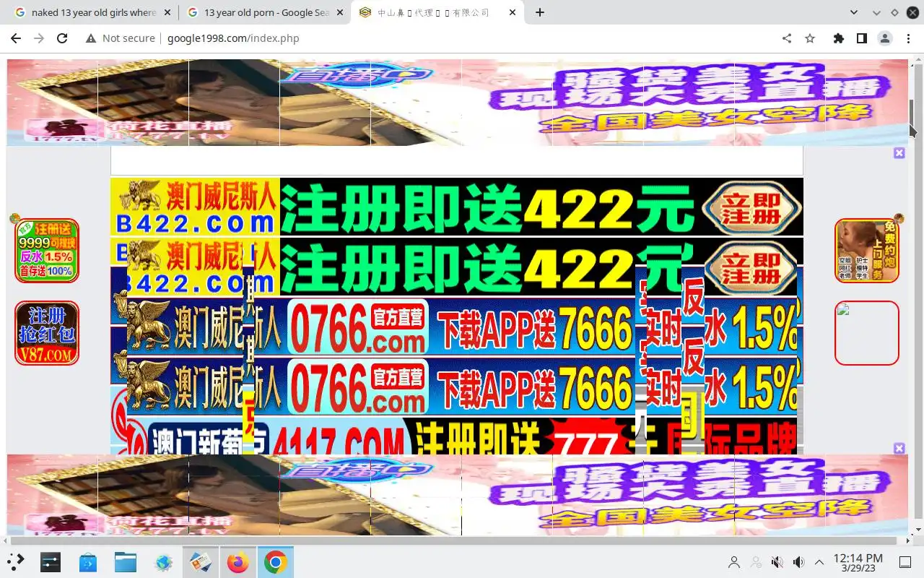Open the system settings taskbar icon

click(51, 562)
